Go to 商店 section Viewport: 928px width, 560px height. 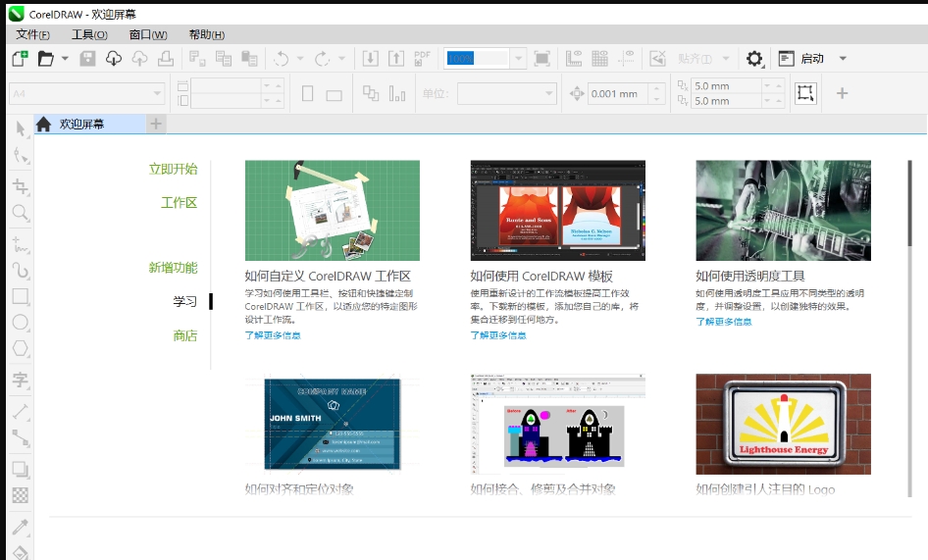[x=184, y=335]
